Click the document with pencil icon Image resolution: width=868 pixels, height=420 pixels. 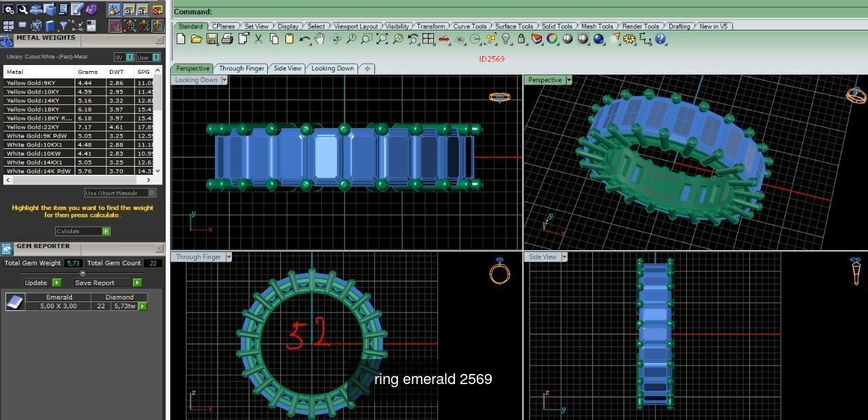[77, 9]
